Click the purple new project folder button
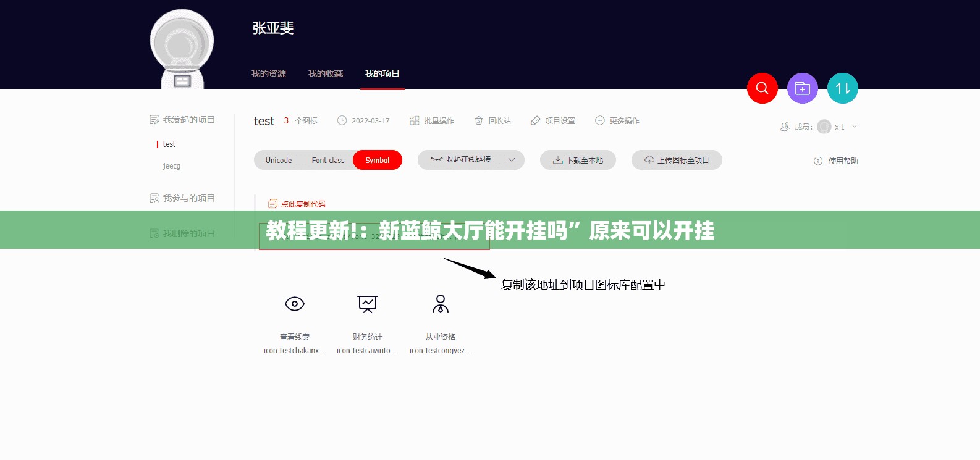The height and width of the screenshot is (460, 980). (x=802, y=88)
